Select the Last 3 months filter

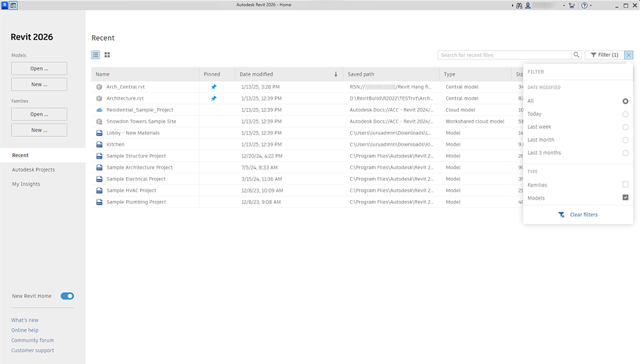625,153
